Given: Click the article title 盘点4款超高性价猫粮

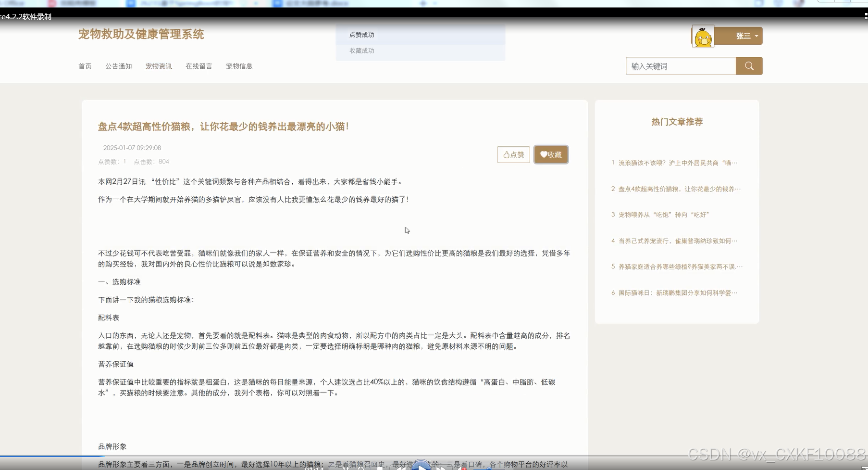Looking at the screenshot, I should click(x=223, y=127).
